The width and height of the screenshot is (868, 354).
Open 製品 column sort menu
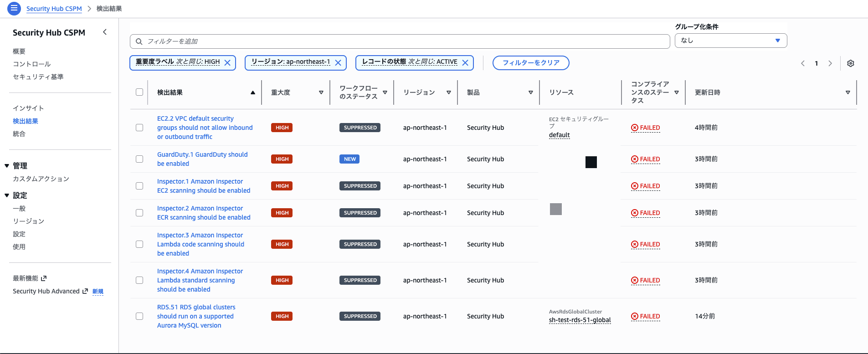[531, 92]
